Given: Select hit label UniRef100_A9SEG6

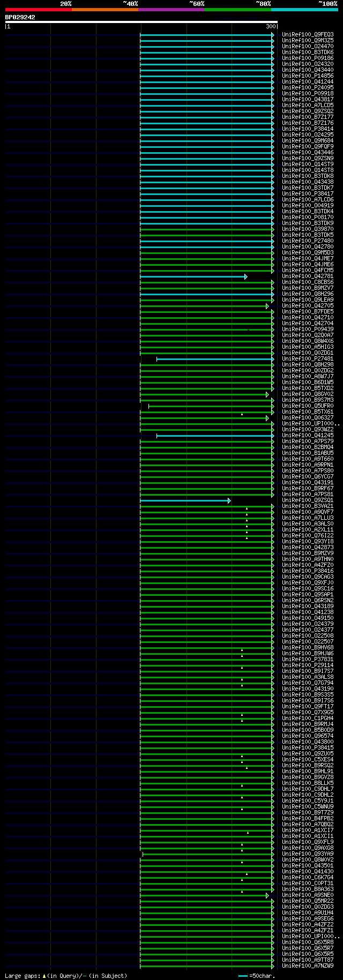Looking at the screenshot, I should point(308,919).
